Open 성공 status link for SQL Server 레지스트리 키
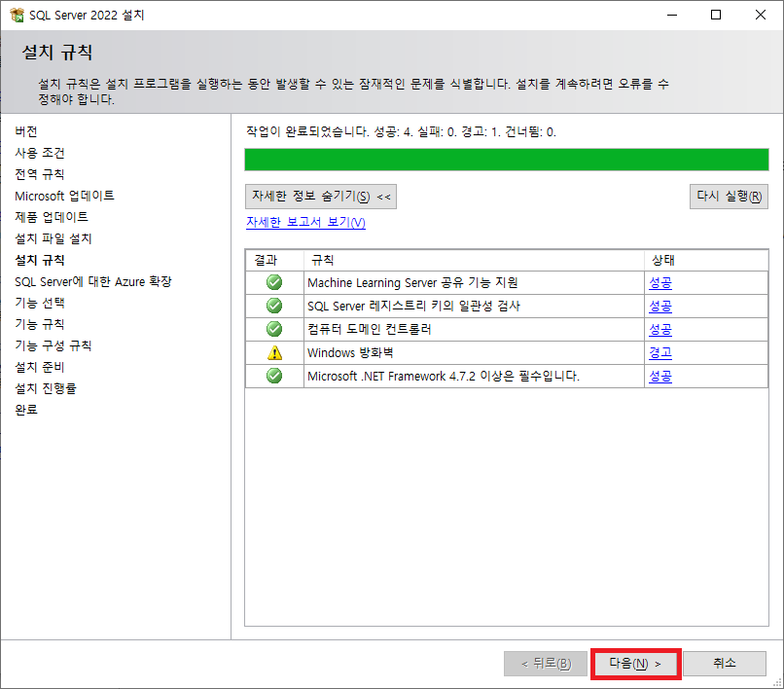784x689 pixels. (x=660, y=306)
